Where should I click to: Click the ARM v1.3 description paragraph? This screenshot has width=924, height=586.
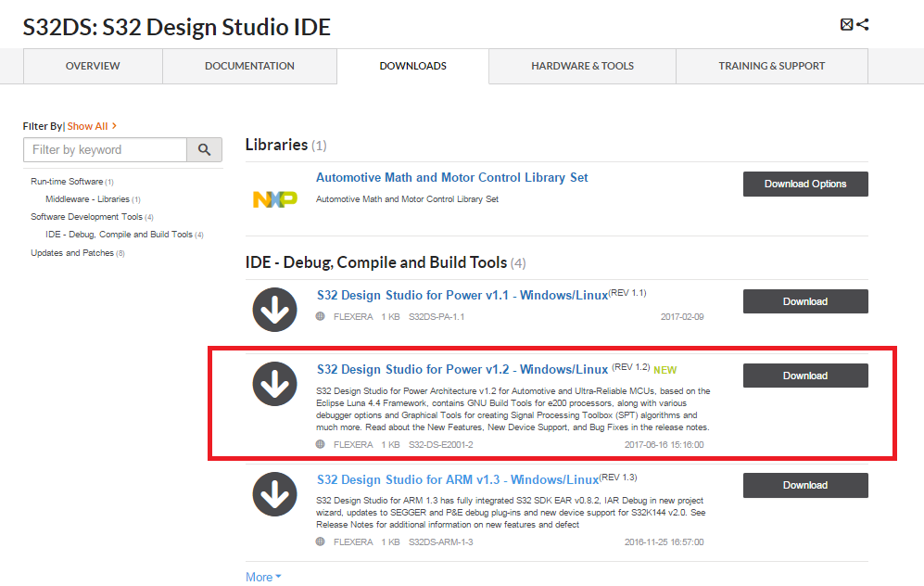(511, 513)
